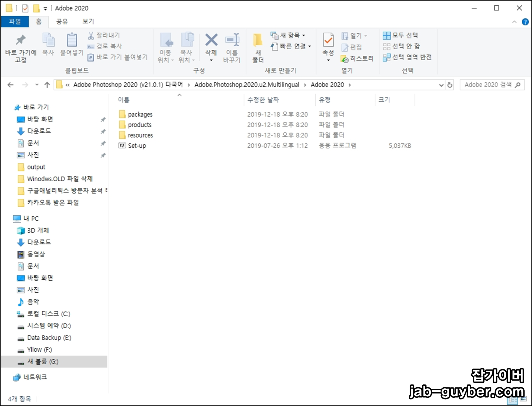
Task: Click the Copy icon in clipboard group
Action: [48, 40]
